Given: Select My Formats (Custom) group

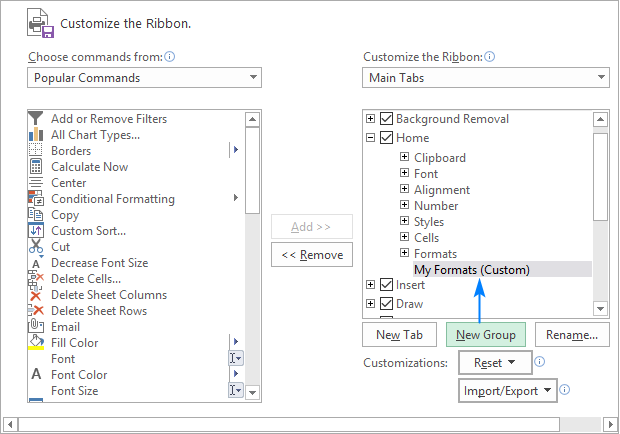Looking at the screenshot, I should point(471,269).
